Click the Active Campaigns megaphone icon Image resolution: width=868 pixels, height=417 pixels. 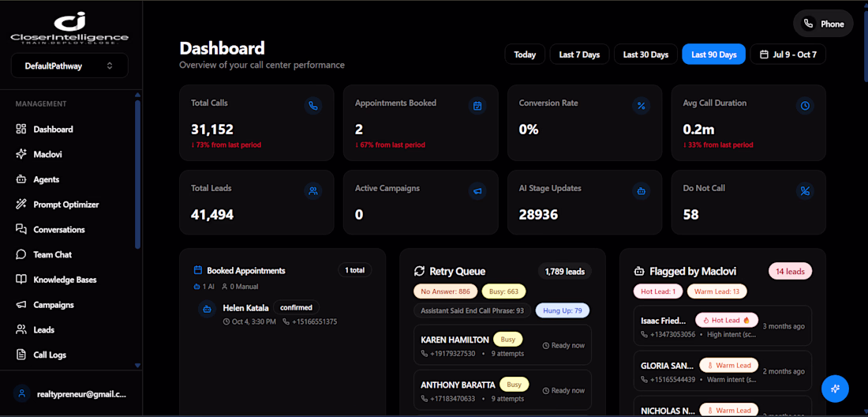(477, 191)
